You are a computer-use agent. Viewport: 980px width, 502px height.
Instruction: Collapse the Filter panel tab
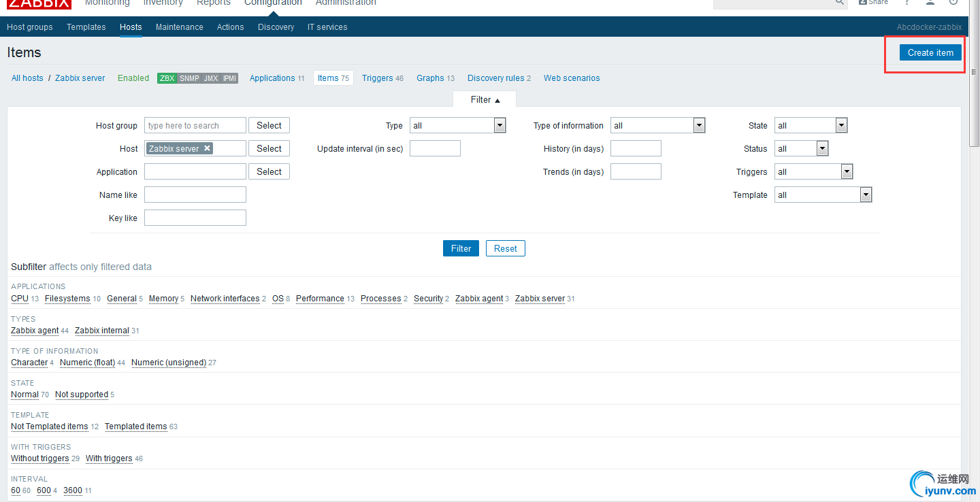(x=485, y=99)
